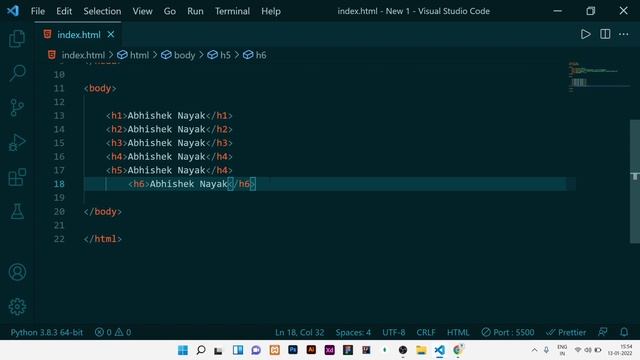Click the closing body tag on line 20

[103, 212]
